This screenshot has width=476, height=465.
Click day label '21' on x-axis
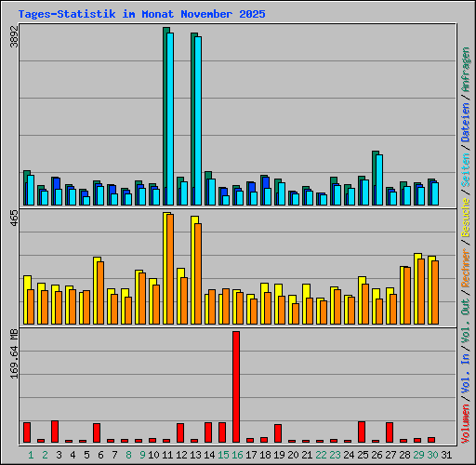click(x=307, y=455)
